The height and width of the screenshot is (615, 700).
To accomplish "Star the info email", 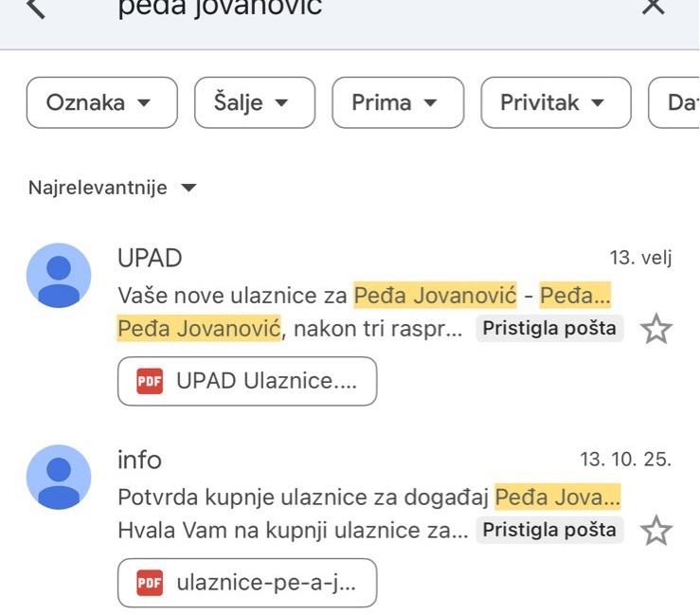I will tap(655, 531).
